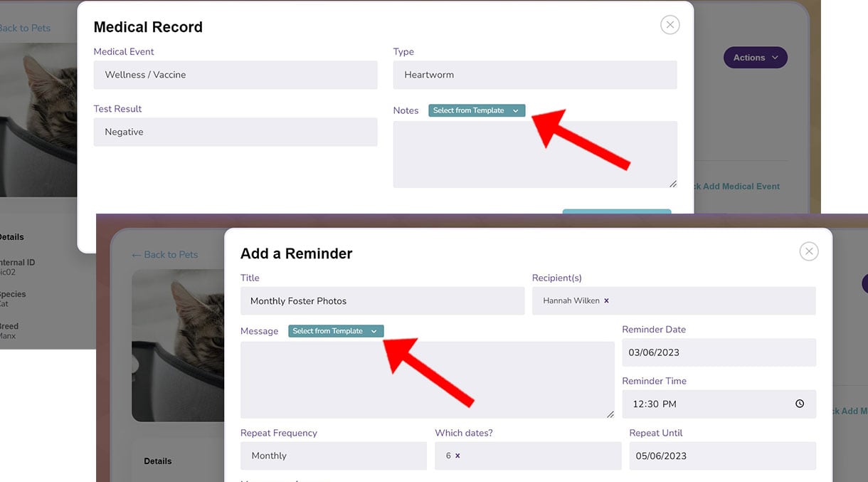This screenshot has width=868, height=482.
Task: Remove date 6 from Which dates
Action: pyautogui.click(x=457, y=456)
